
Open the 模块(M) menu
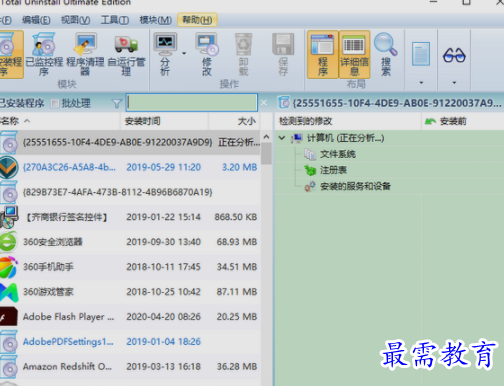pos(155,20)
